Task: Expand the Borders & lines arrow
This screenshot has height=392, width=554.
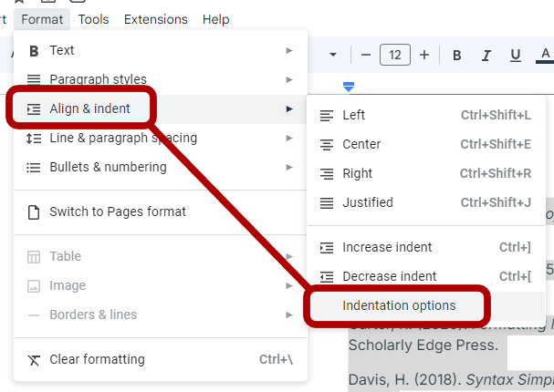Action: click(289, 315)
